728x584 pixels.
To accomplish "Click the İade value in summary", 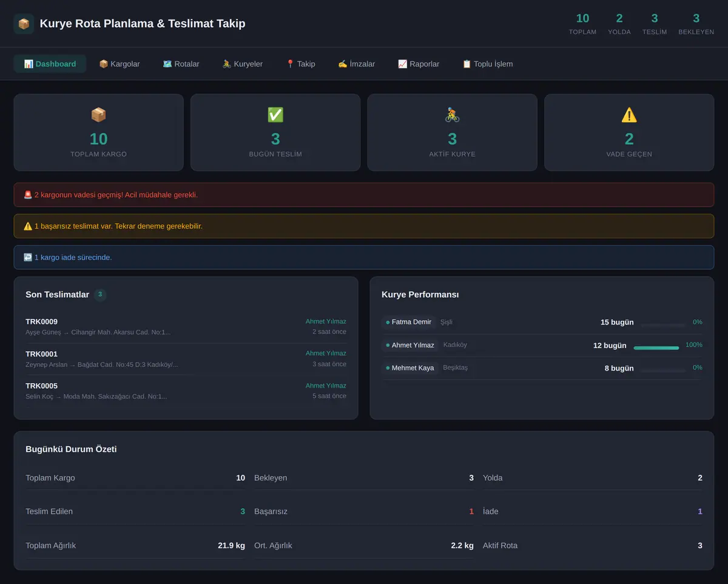I will click(x=700, y=511).
